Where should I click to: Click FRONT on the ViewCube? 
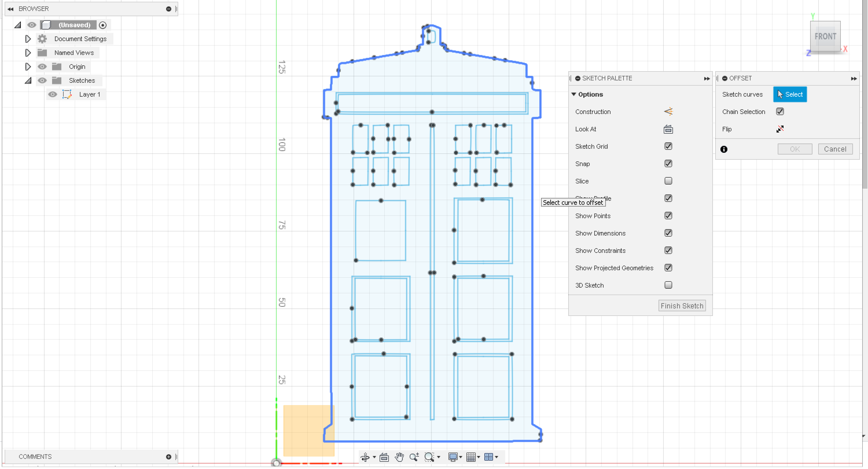pos(825,36)
